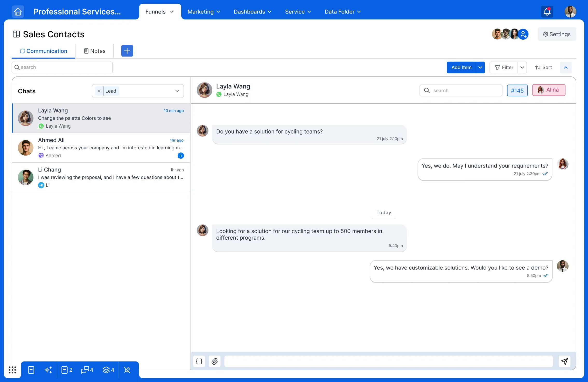Image resolution: width=588 pixels, height=382 pixels.
Task: Open the Filter dropdown arrow
Action: [522, 67]
